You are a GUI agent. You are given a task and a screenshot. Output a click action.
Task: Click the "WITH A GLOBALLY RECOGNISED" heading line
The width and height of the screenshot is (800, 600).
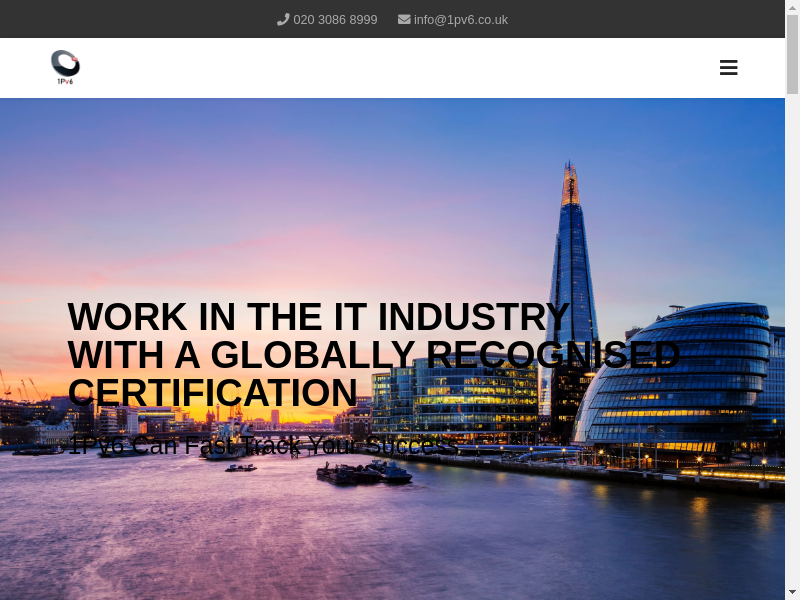(x=373, y=355)
